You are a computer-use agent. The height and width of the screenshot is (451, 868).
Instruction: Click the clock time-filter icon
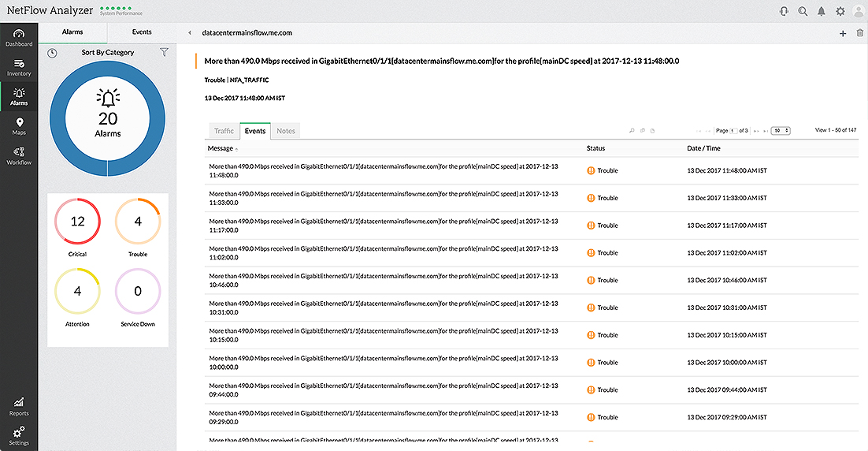tap(52, 53)
